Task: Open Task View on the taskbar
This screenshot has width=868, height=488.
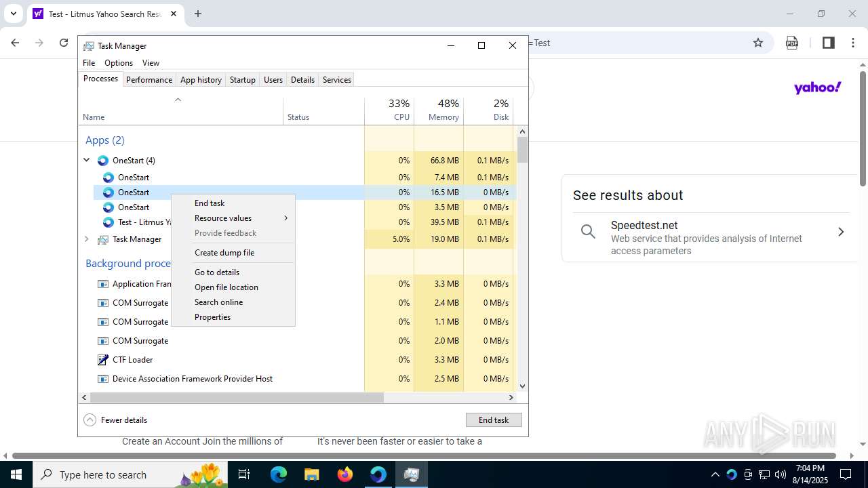Action: click(244, 474)
